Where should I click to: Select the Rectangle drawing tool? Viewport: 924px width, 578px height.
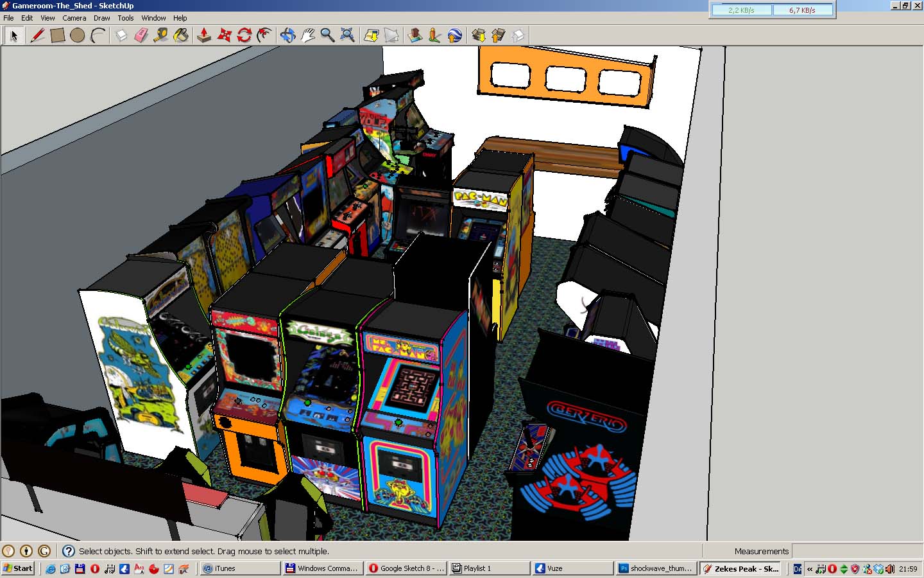(x=57, y=35)
